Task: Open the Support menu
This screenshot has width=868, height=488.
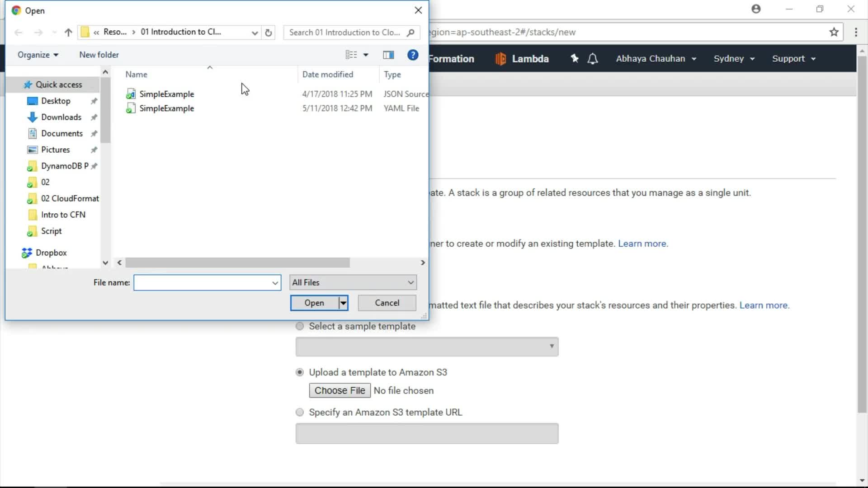Action: click(793, 59)
